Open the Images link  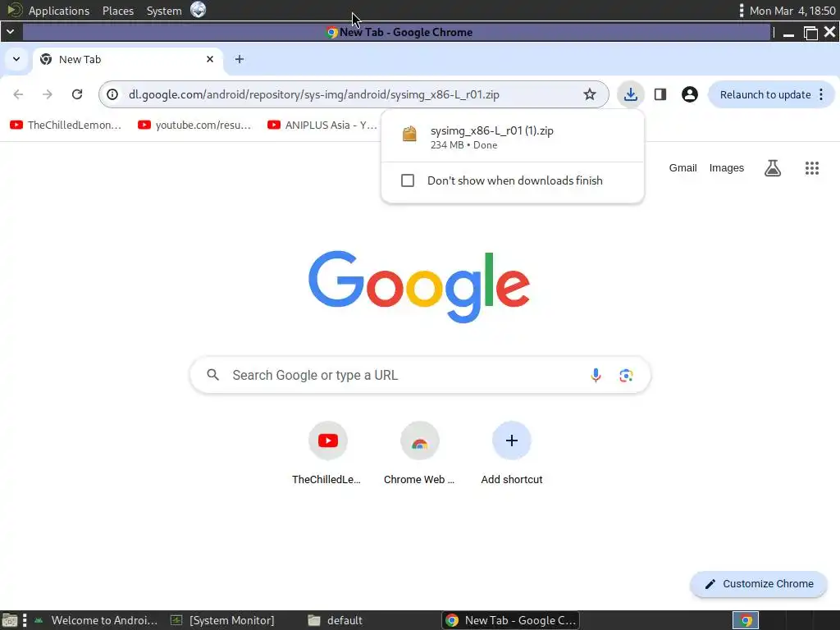click(727, 168)
